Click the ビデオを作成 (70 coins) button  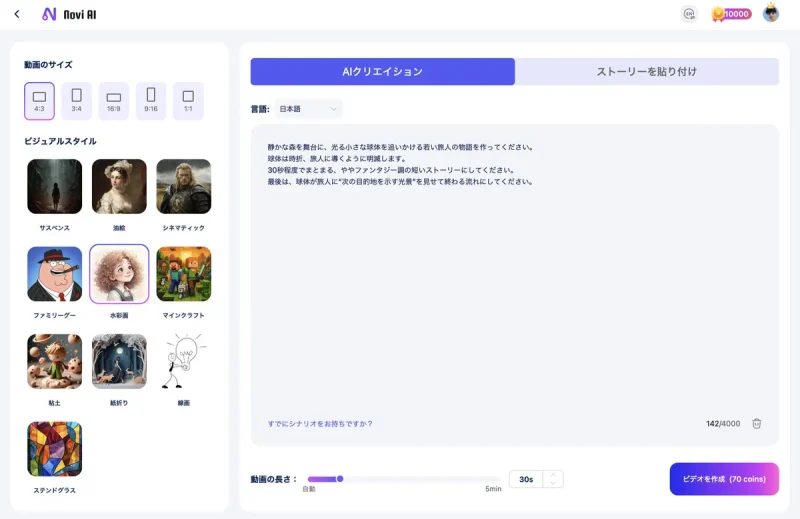pos(724,479)
